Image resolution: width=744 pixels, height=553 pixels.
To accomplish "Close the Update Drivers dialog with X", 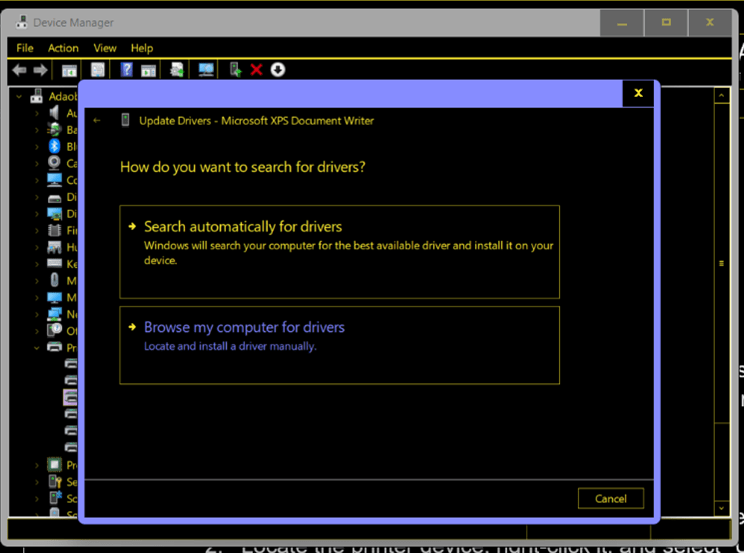I will point(638,93).
